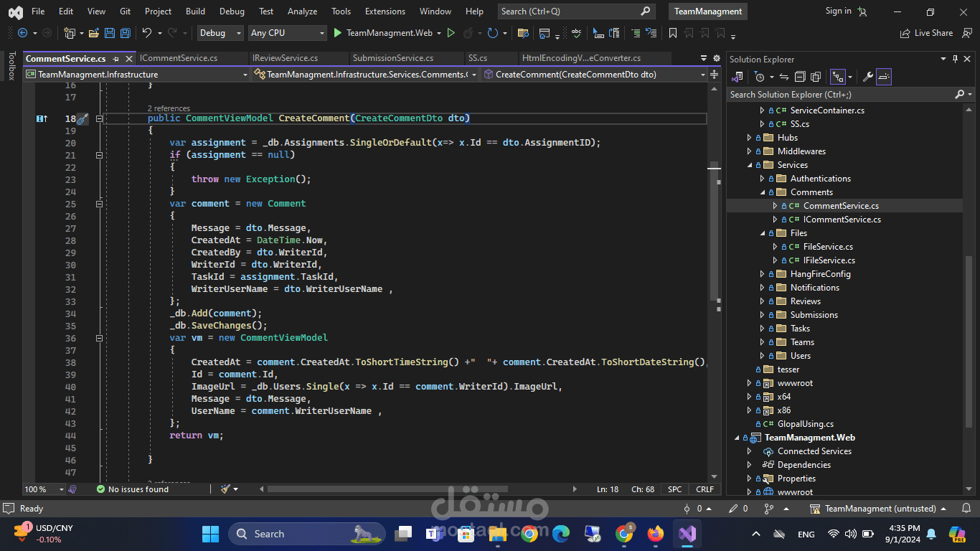Click the Undo arrow icon
Image resolution: width=980 pixels, height=551 pixels.
[147, 33]
